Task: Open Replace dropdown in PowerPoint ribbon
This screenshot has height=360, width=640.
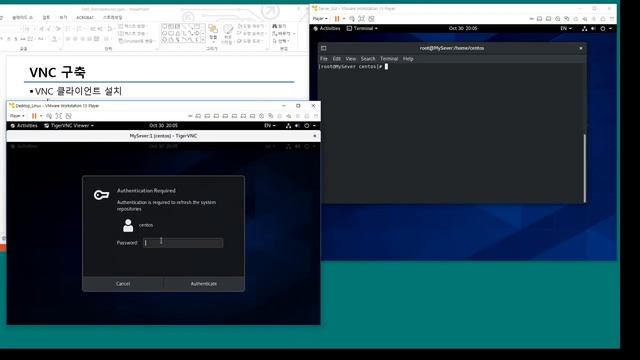Action: click(293, 33)
